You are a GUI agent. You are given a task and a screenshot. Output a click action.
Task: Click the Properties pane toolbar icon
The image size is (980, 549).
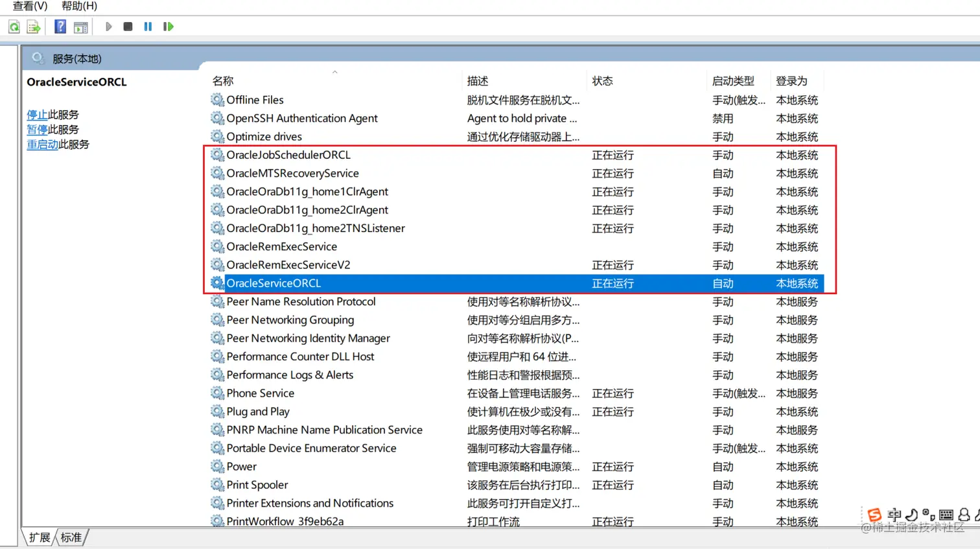[81, 27]
